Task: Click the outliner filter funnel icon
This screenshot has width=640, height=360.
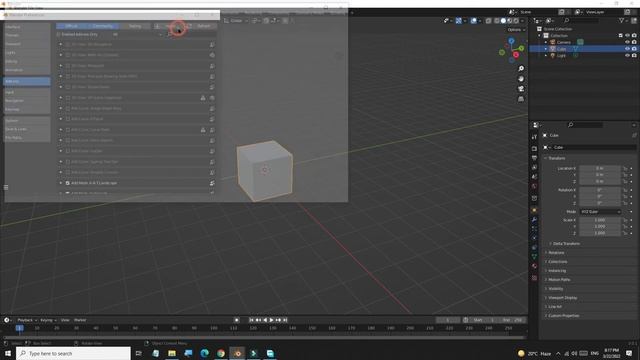Action: coord(621,20)
